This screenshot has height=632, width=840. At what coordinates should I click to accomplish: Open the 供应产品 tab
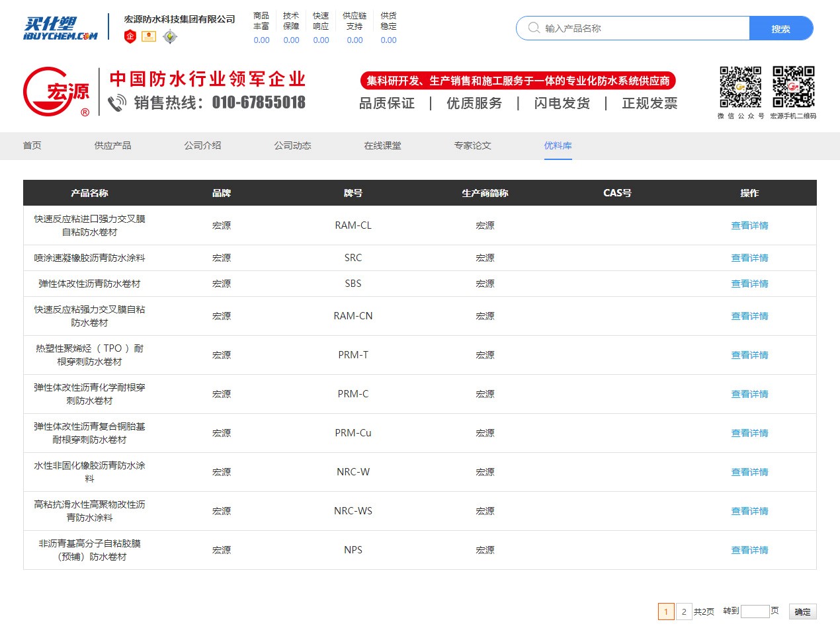(112, 145)
